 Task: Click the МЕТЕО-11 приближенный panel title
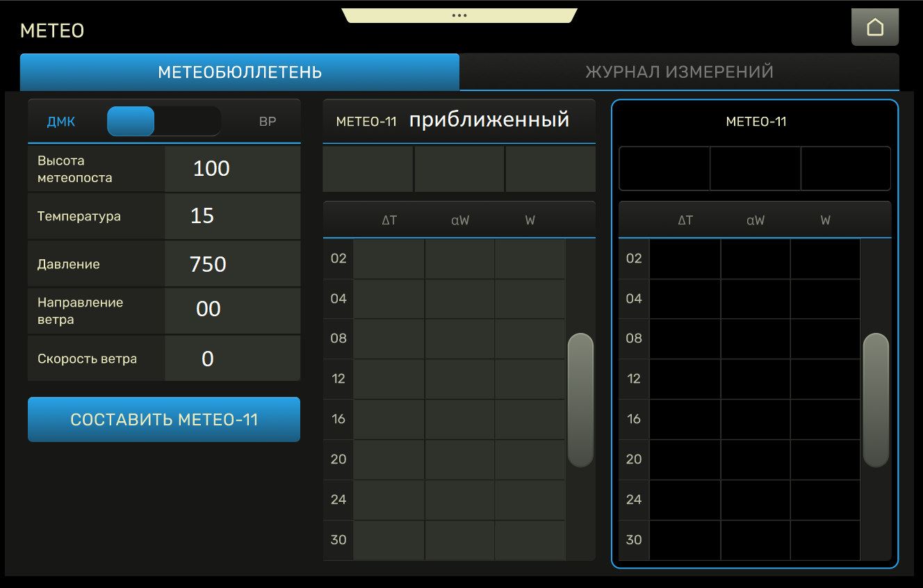coord(459,121)
